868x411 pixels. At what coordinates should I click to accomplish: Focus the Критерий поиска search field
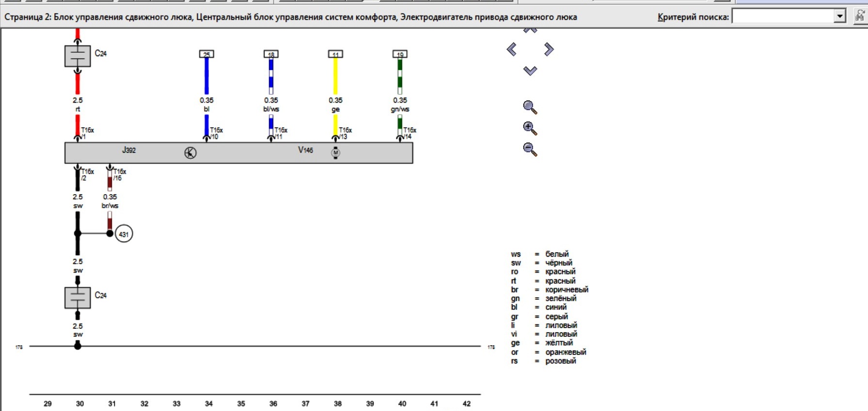tap(782, 16)
